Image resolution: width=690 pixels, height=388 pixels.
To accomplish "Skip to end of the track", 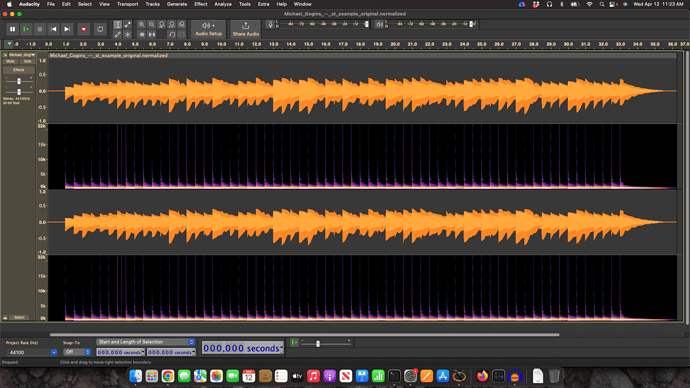I will click(x=67, y=29).
